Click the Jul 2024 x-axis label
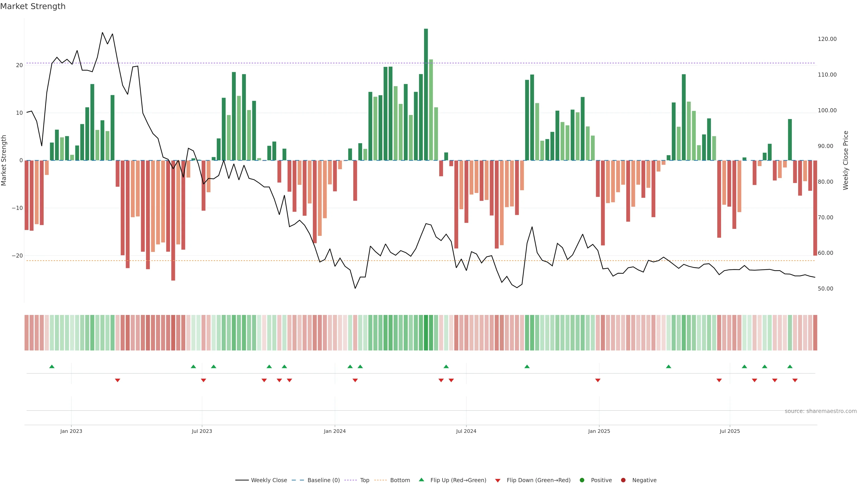Image resolution: width=868 pixels, height=488 pixels. (x=466, y=431)
